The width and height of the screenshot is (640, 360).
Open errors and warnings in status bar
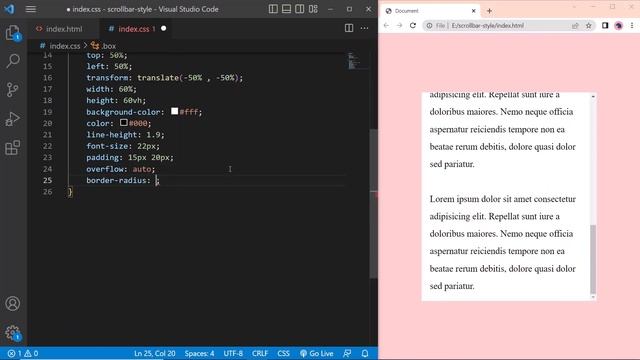(x=23, y=353)
